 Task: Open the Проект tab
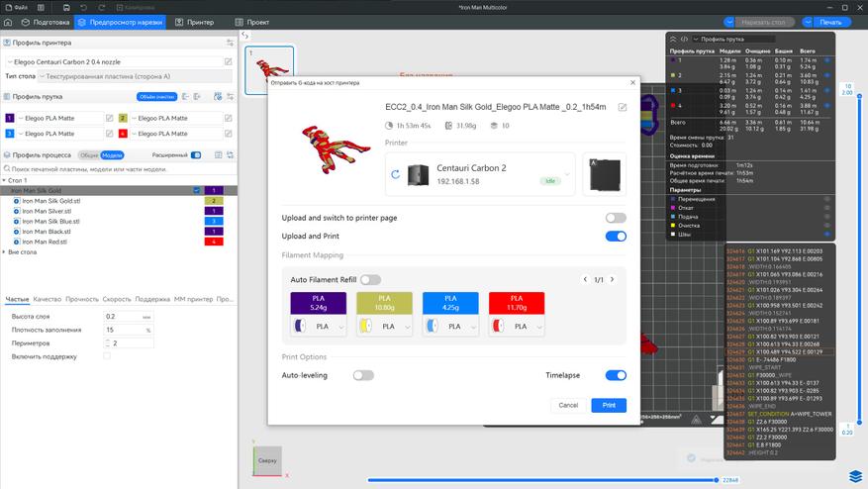tap(251, 22)
